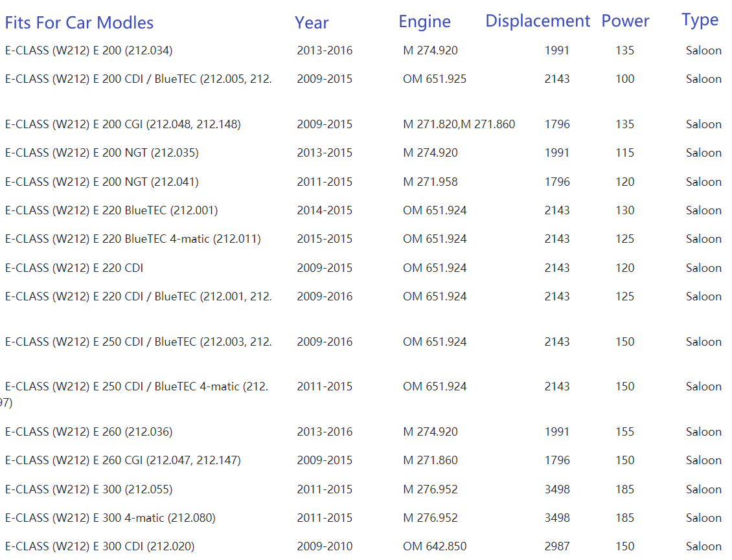This screenshot has width=732, height=560.
Task: Click the Type column header
Action: tap(700, 20)
